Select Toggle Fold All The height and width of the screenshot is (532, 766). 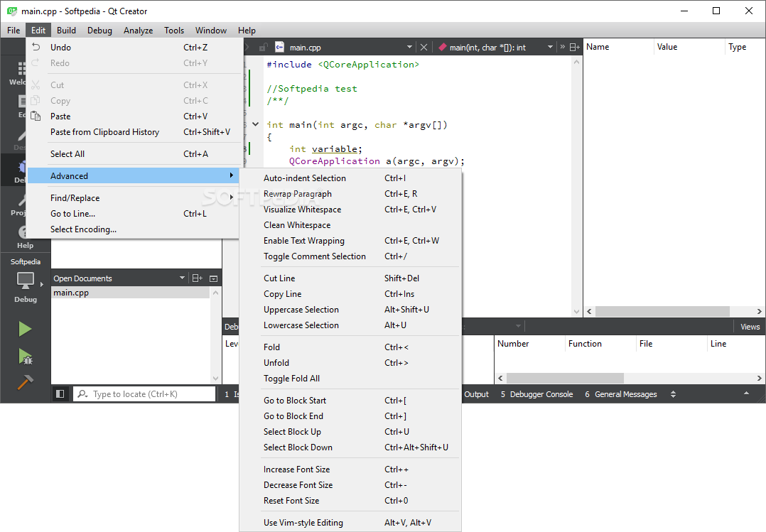click(x=350, y=379)
